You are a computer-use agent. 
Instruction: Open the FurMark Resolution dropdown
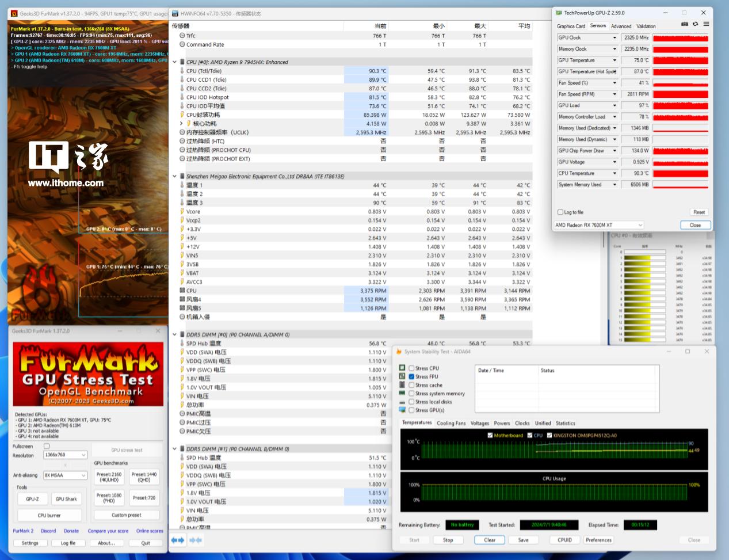click(65, 455)
